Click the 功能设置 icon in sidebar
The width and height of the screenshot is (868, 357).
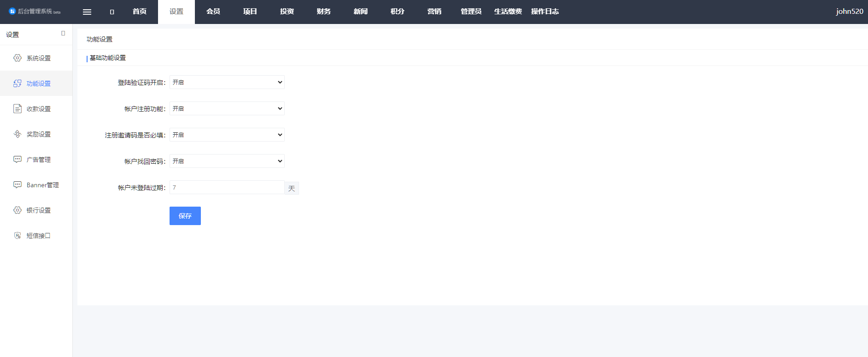tap(18, 83)
